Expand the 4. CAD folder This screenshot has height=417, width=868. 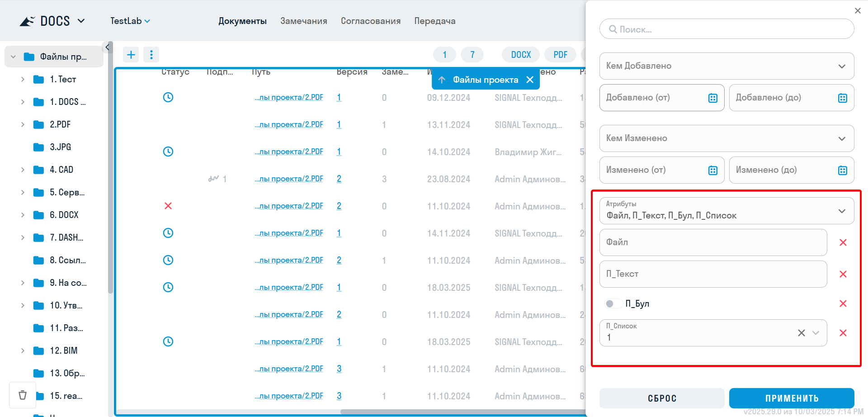(x=23, y=170)
